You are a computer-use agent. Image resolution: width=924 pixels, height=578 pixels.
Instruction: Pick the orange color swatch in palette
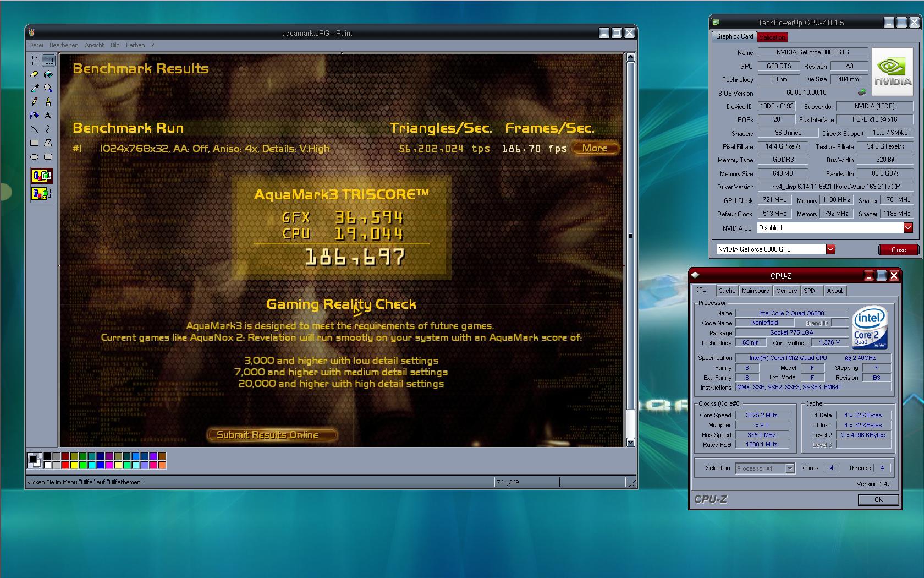pos(162,465)
